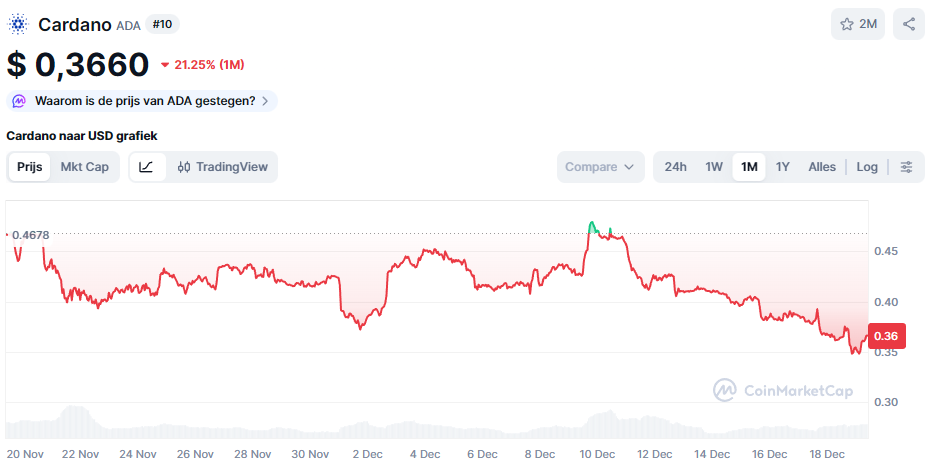
Task: Click the share icon button
Action: tap(908, 24)
